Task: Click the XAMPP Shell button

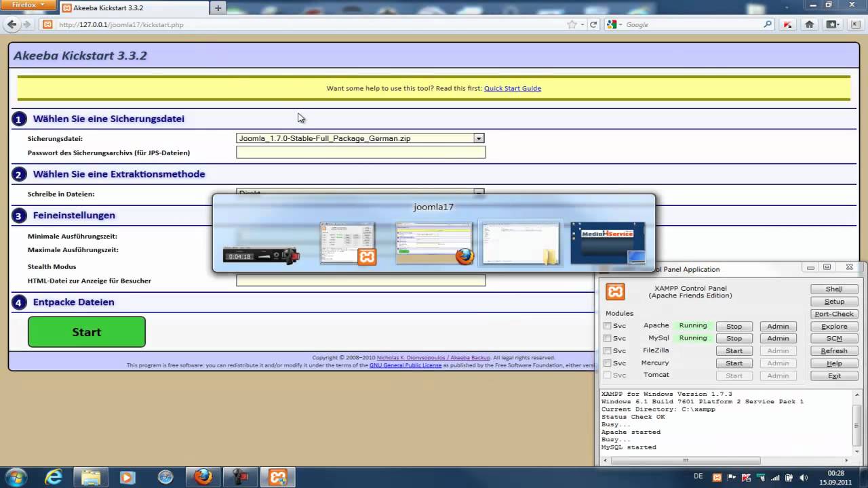Action: pos(834,289)
